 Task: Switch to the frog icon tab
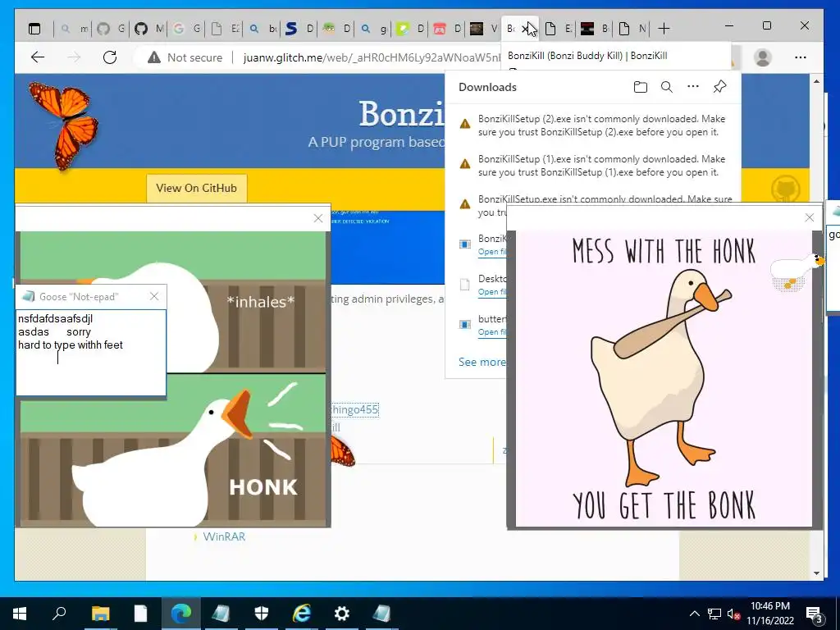336,29
